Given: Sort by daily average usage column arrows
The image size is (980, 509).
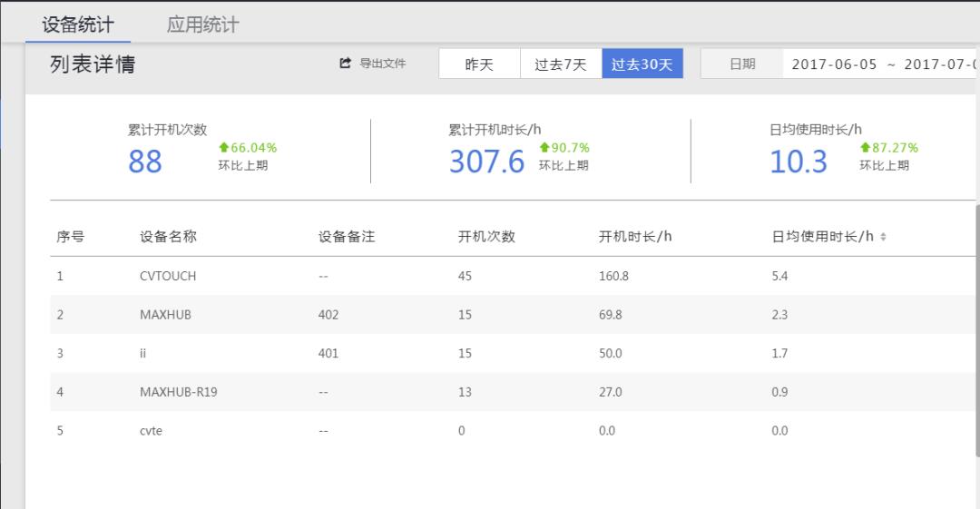Looking at the screenshot, I should click(x=883, y=237).
